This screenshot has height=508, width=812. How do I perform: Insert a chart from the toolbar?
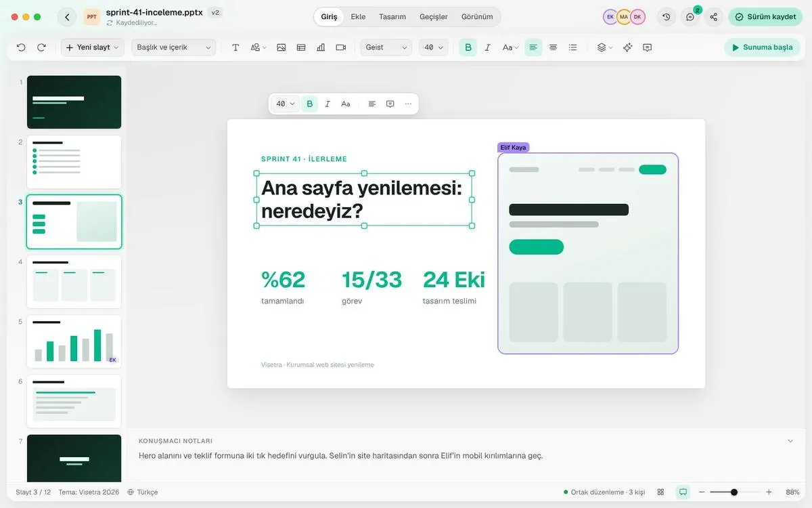[x=321, y=47]
